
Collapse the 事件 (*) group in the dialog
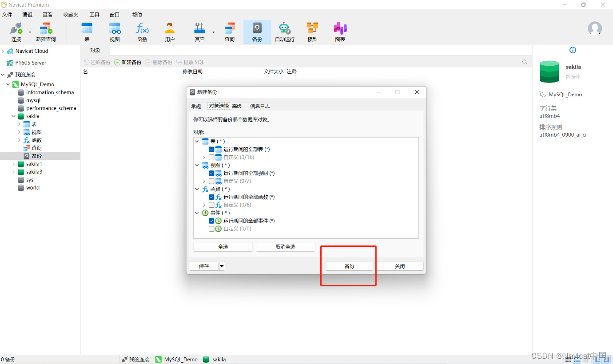tap(197, 213)
